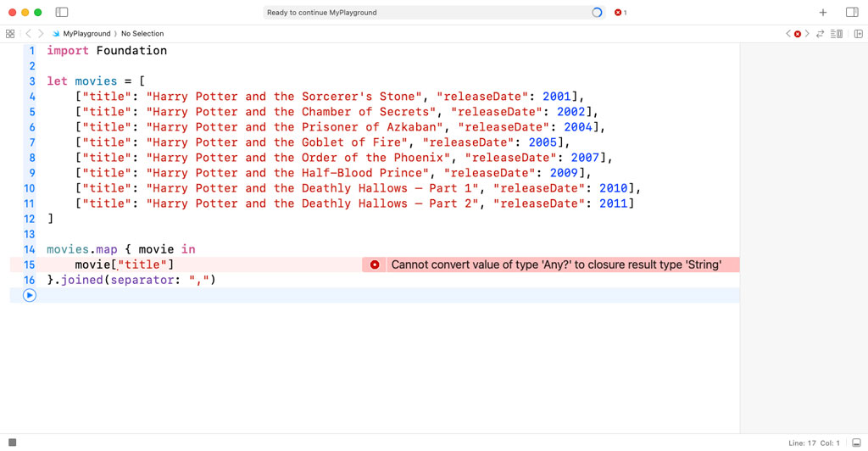The width and height of the screenshot is (868, 451).
Task: Click the Line: 17 Col: 1 indicator
Action: [x=814, y=443]
